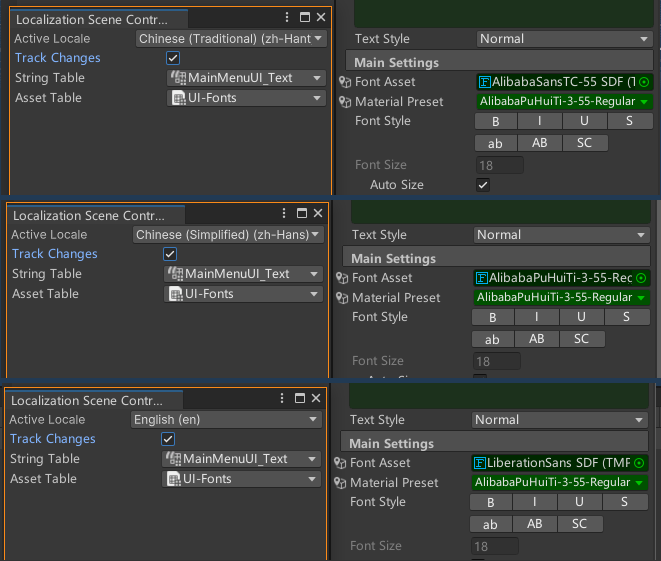
Task: Open Text Style dropdown above AlibabaSansTC font asset
Action: click(x=564, y=39)
